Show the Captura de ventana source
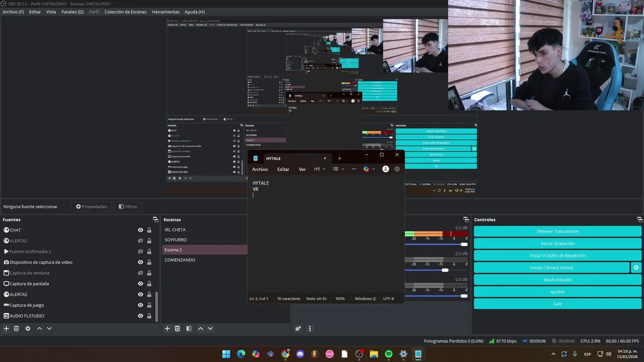 [140, 273]
